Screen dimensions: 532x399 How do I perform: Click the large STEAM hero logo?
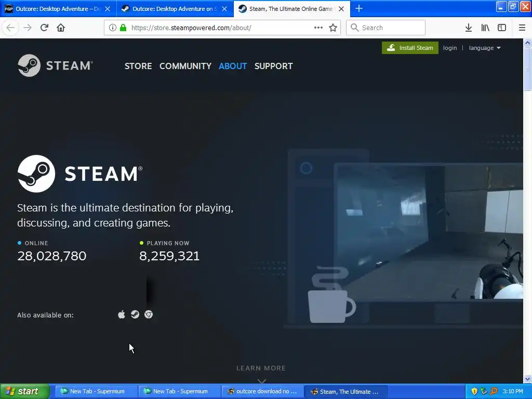point(80,174)
